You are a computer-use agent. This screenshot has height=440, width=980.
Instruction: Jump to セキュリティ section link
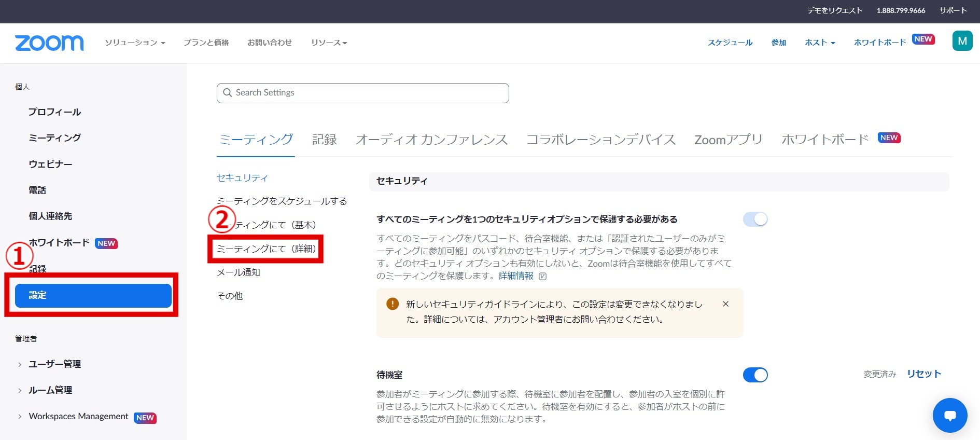tap(242, 178)
